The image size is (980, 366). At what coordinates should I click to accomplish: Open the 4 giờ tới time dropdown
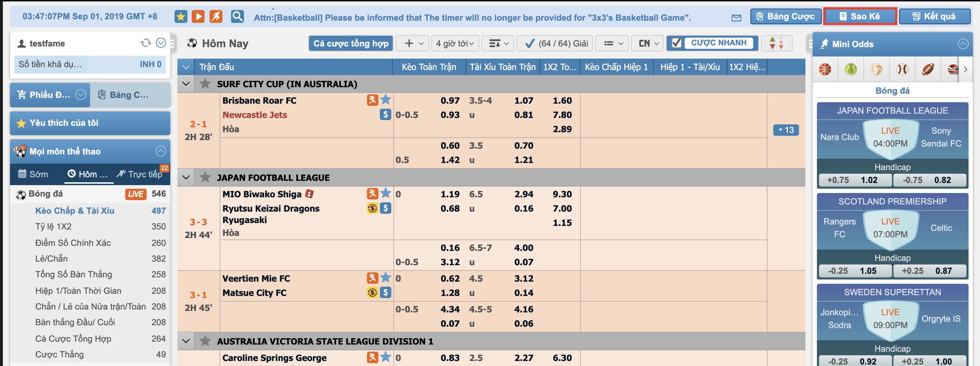[455, 43]
